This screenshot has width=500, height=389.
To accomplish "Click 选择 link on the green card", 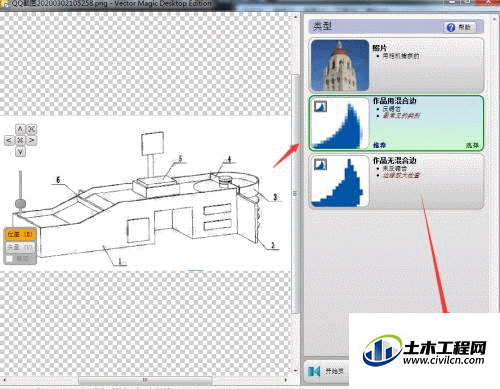I will pos(472,145).
